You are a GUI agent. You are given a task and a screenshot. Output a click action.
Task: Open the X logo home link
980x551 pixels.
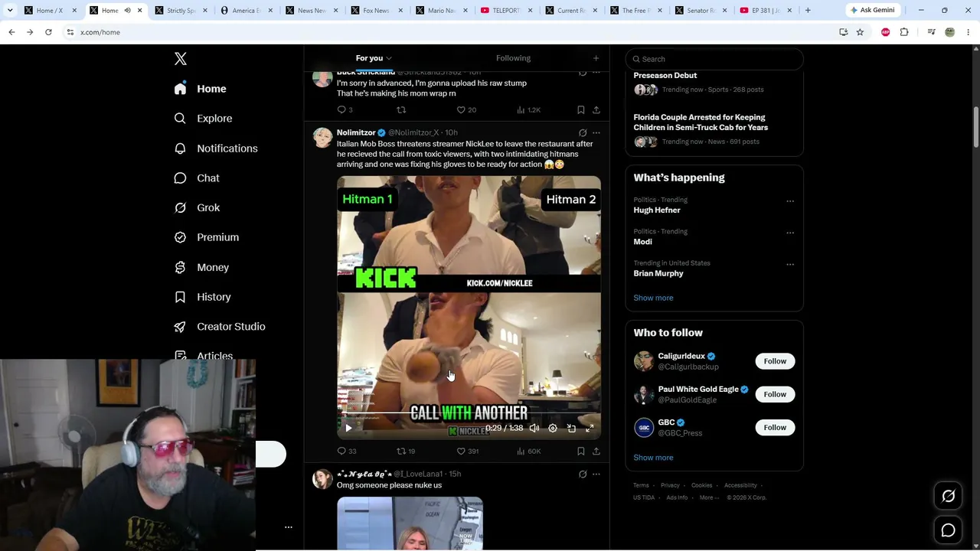click(181, 59)
